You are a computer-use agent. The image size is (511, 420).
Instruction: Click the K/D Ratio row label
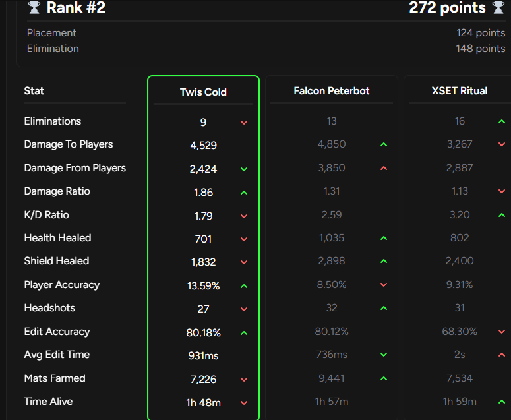(x=47, y=215)
